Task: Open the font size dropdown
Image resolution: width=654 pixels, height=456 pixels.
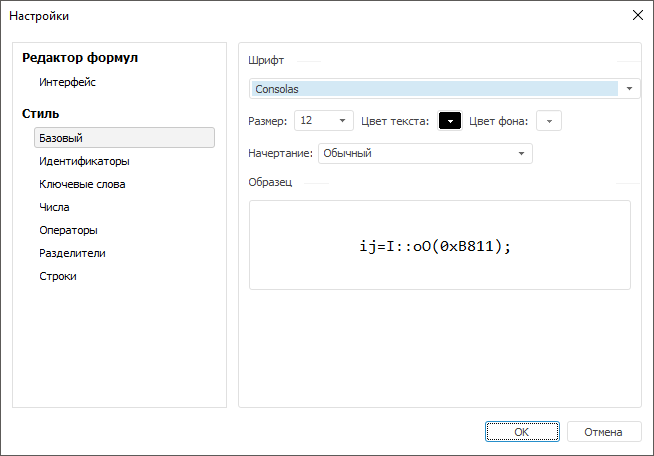Action: pyautogui.click(x=343, y=121)
